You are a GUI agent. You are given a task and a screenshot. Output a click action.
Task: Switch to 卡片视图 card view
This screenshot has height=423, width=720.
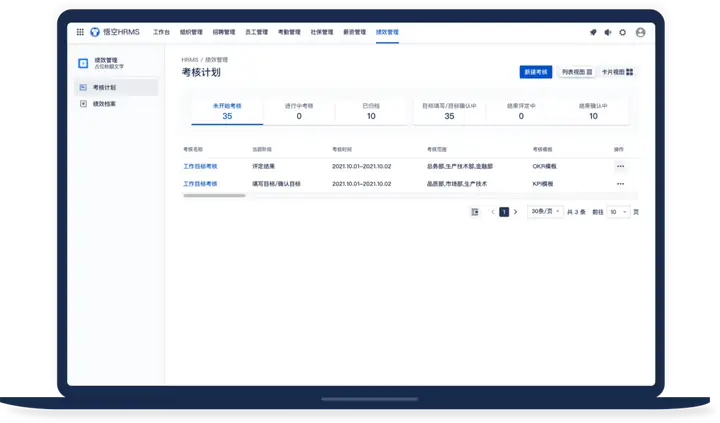click(x=617, y=72)
